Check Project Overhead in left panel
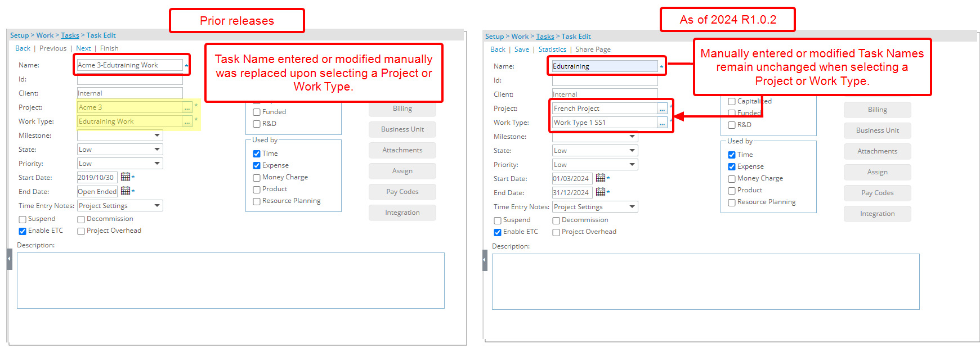 [81, 231]
